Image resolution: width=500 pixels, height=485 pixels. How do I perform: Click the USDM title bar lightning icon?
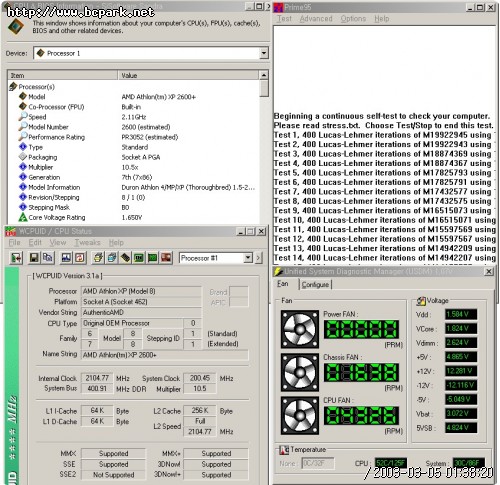(279, 272)
